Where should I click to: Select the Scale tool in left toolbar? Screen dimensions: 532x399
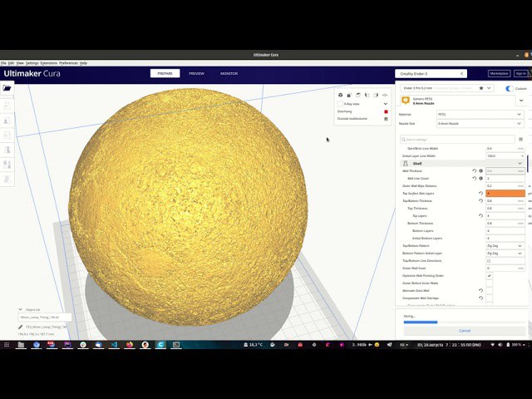pos(7,121)
